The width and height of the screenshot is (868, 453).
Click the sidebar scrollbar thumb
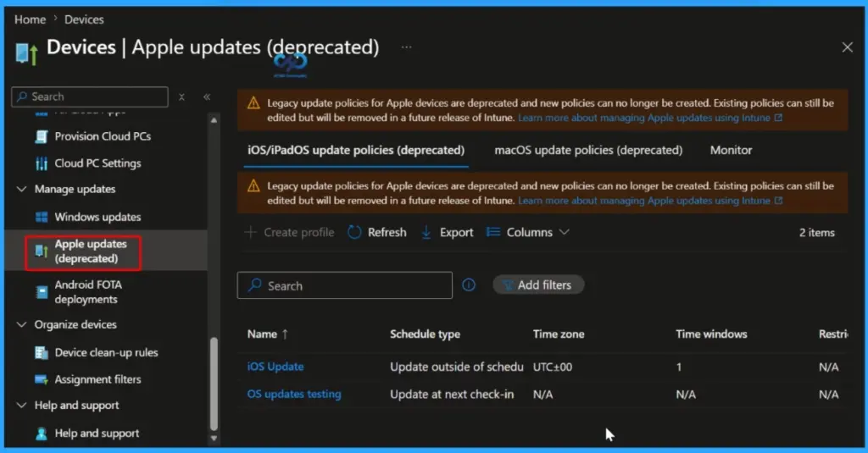[x=214, y=384]
